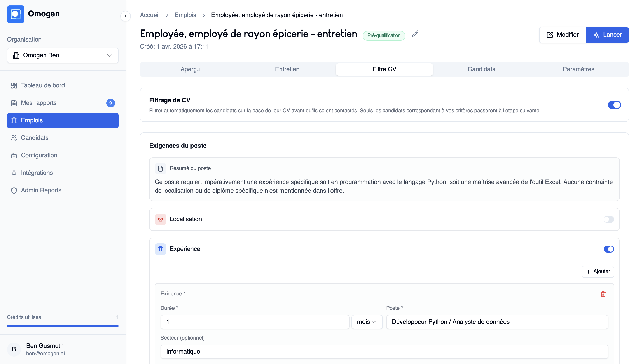Turn off the Expérience toggle
Viewport: 643px width, 364px height.
608,249
